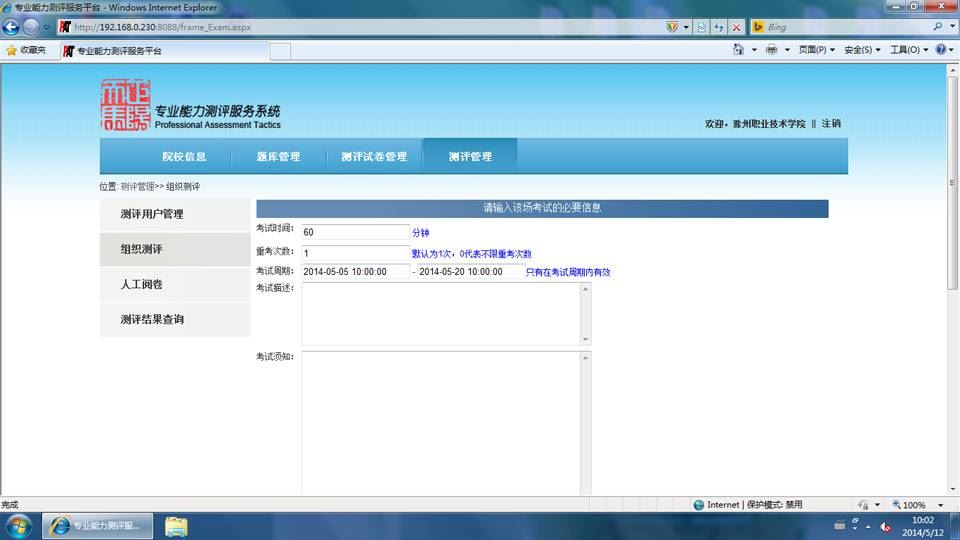Click the status bar privacy lock icon

[x=863, y=505]
